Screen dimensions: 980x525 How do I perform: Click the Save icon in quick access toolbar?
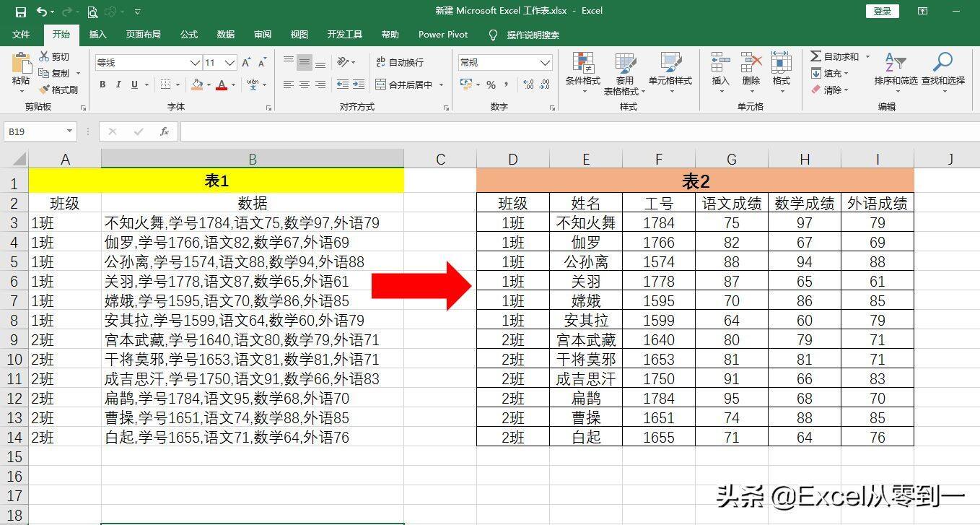pos(20,12)
